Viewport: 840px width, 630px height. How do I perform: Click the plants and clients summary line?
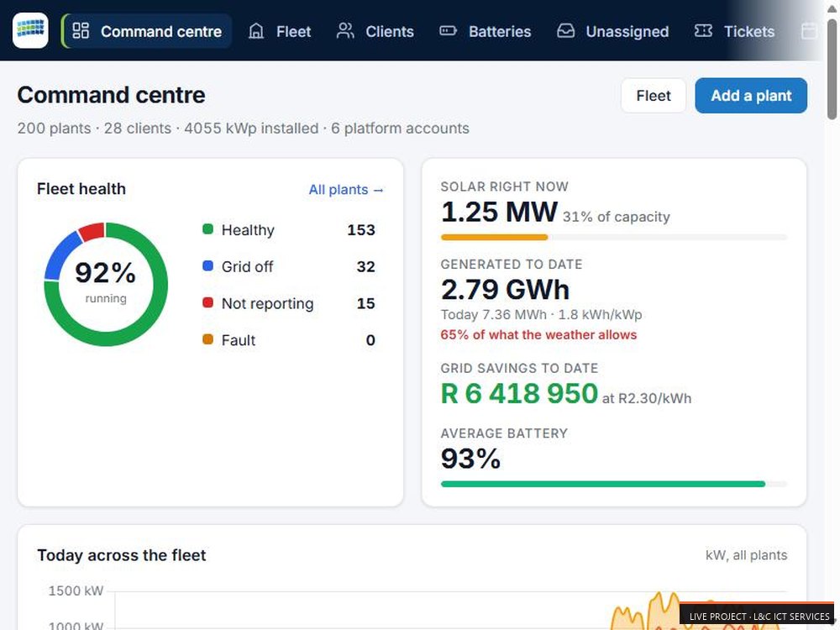(244, 129)
